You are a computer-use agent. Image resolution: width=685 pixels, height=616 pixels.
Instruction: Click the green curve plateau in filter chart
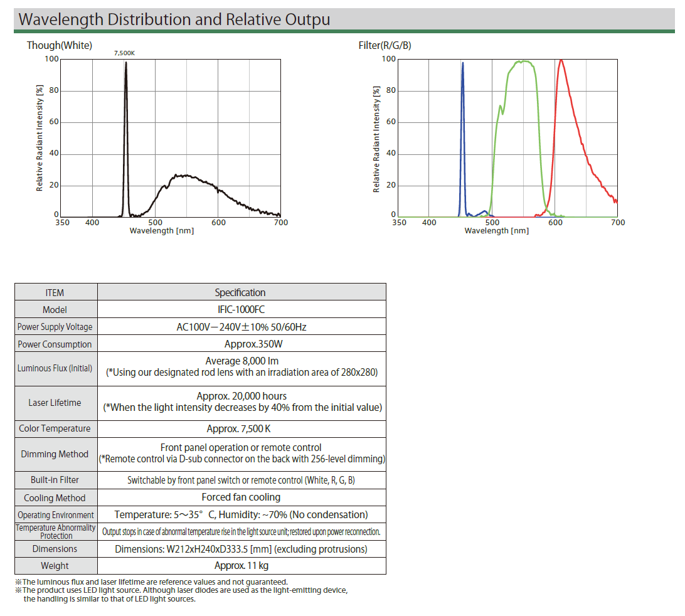522,61
